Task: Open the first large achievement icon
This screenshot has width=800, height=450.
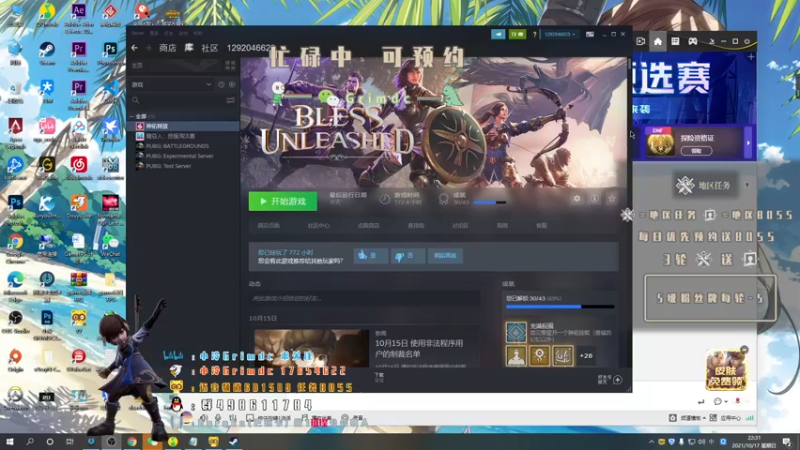Action: (x=516, y=332)
